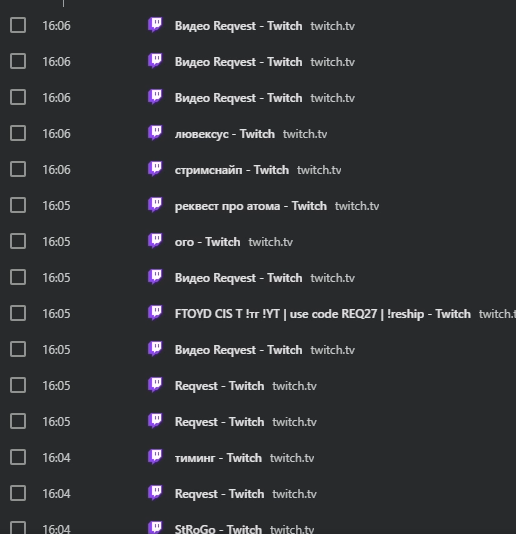This screenshot has height=534, width=516.
Task: Click the Twitch icon for реквест про атома
Action: point(155,205)
